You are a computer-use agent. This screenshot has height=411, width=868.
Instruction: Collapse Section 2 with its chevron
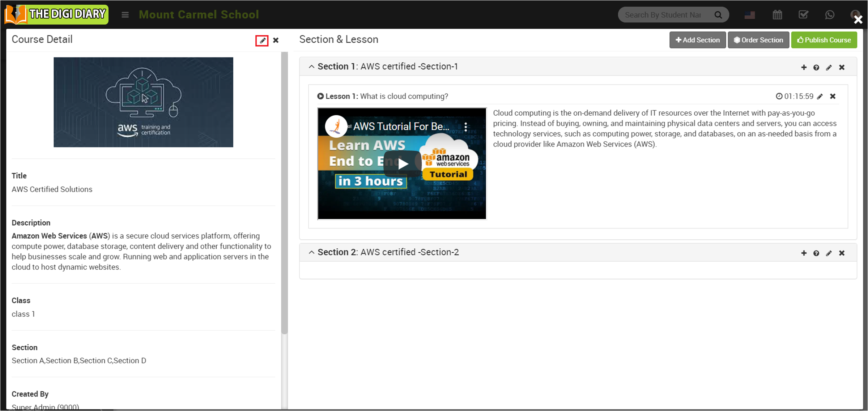pos(311,252)
